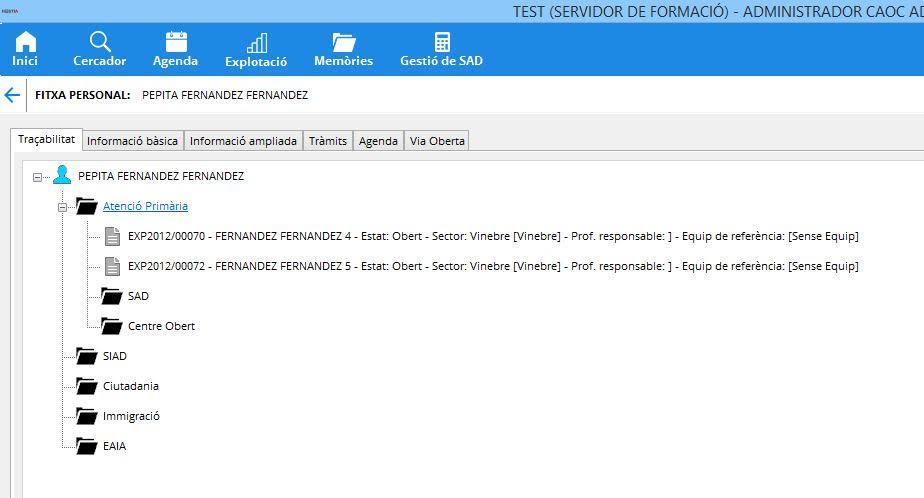Open the Memòries folder module
Image resolution: width=924 pixels, height=498 pixels.
tap(343, 49)
